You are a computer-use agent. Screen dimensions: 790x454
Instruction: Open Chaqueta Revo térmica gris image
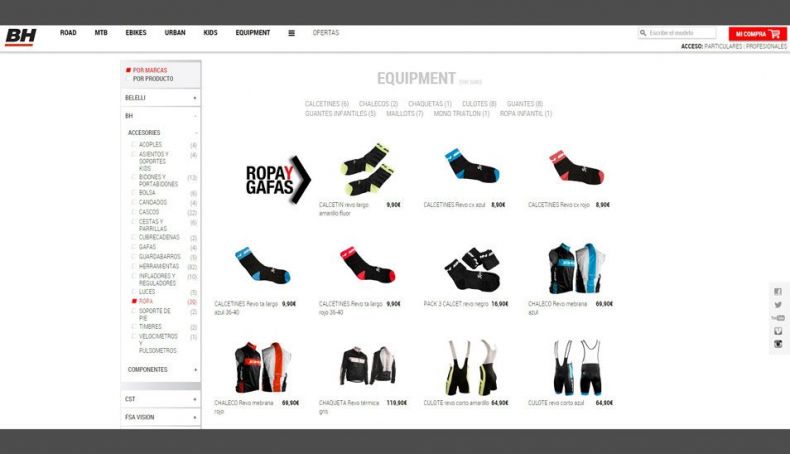click(367, 366)
